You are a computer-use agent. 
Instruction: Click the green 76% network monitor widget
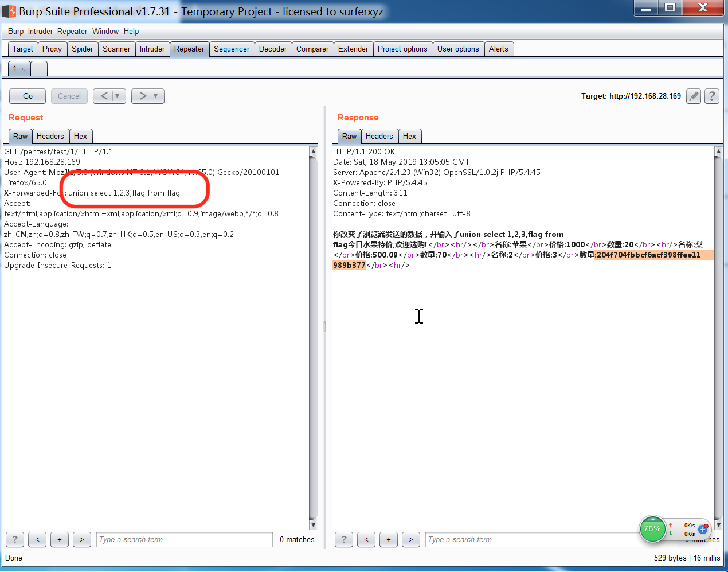pos(652,529)
